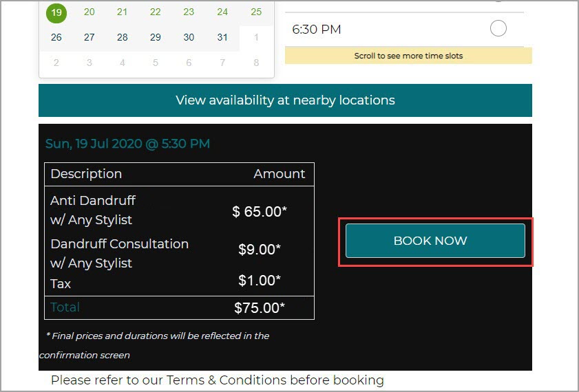Pick July 20 on the calendar
This screenshot has height=392, width=579.
click(89, 12)
